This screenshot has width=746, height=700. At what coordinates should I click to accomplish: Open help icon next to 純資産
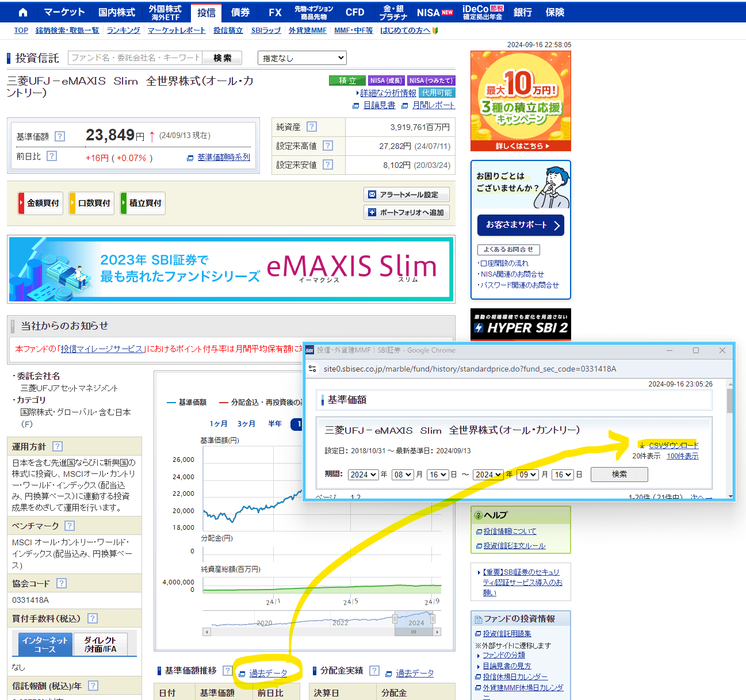pyautogui.click(x=312, y=127)
